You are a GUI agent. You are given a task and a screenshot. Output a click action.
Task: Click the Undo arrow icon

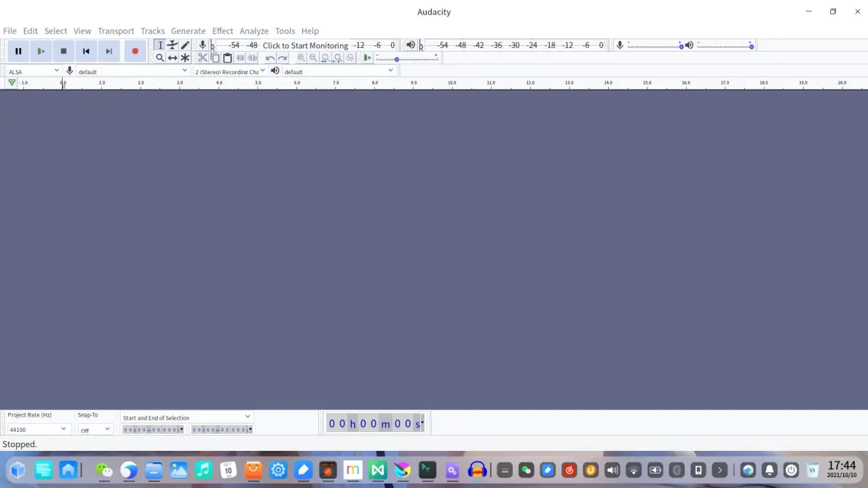[x=269, y=58]
